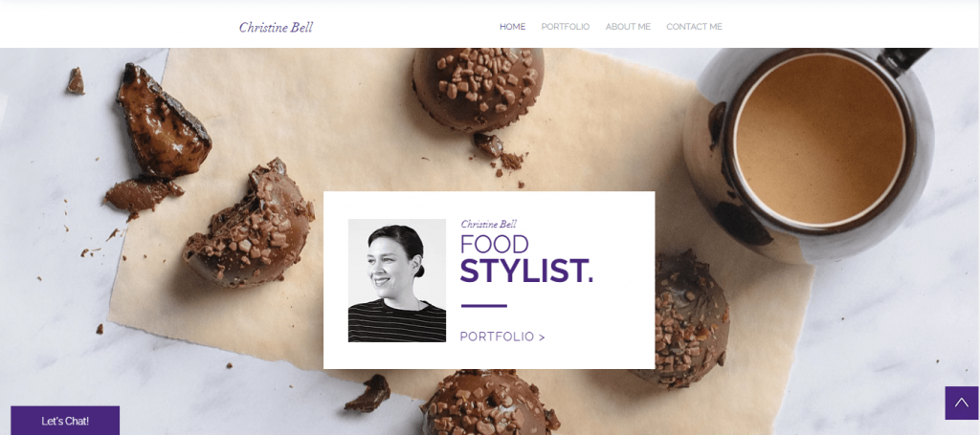Click the sprinkled donut at the top of the hero
The height and width of the screenshot is (435, 980).
[479, 89]
